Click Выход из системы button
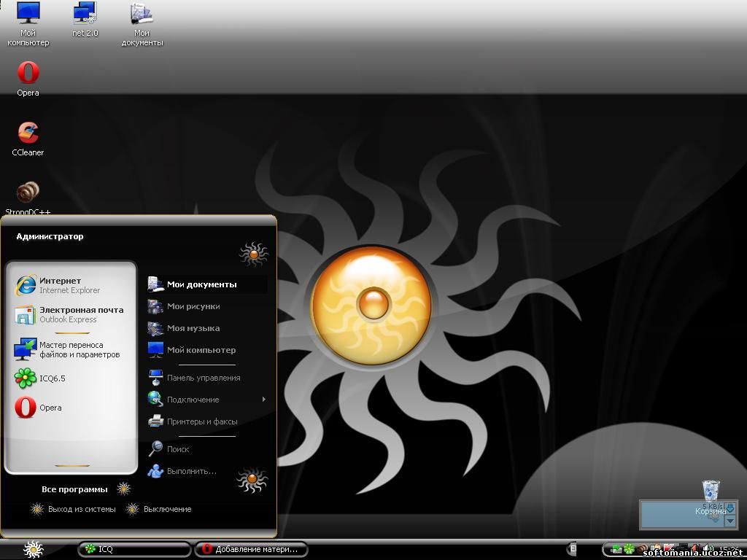Viewport: 747px width, 560px height. (x=73, y=509)
